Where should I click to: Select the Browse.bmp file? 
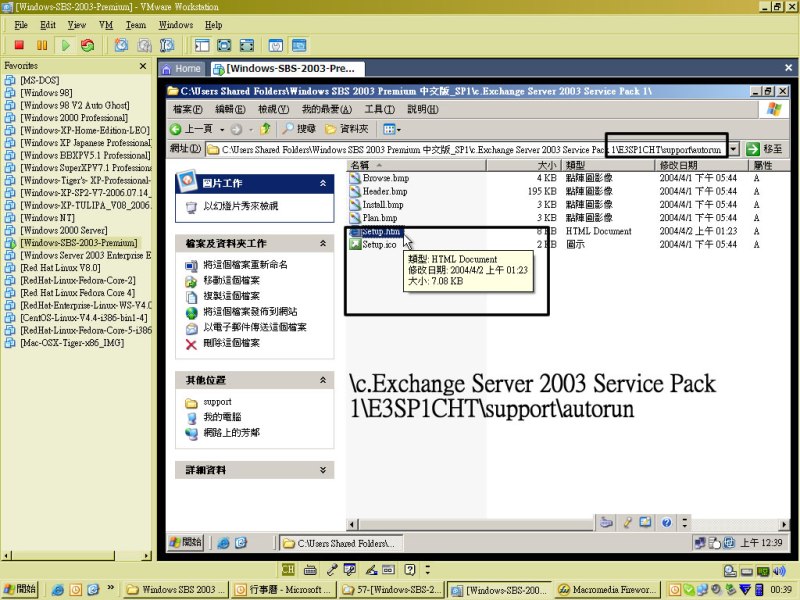click(x=380, y=178)
